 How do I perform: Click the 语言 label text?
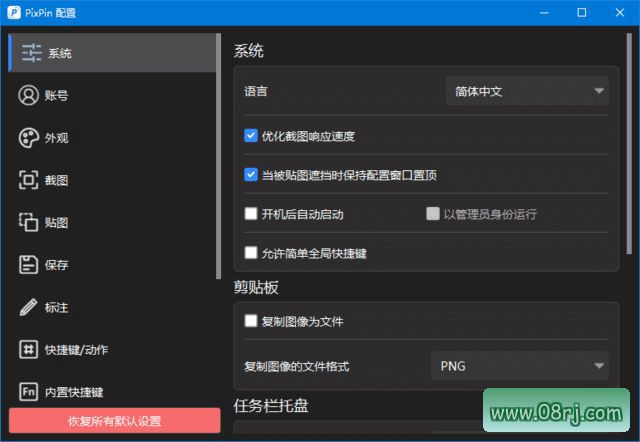click(256, 91)
